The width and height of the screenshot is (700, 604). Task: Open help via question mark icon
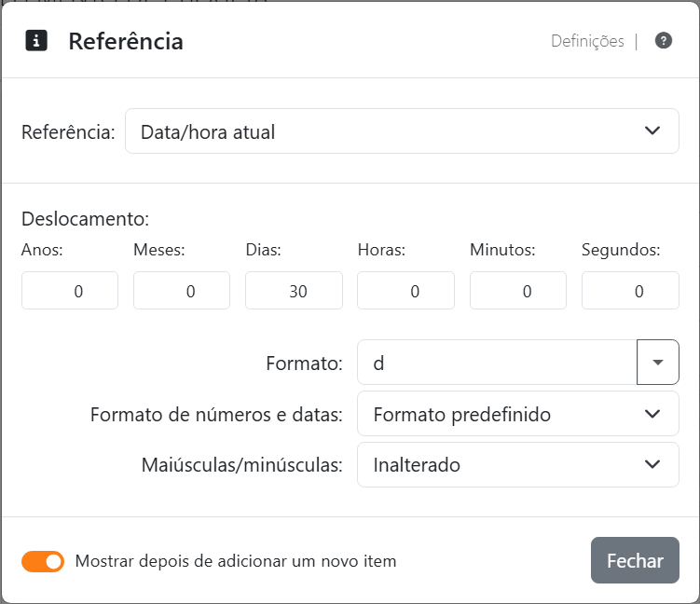664,41
